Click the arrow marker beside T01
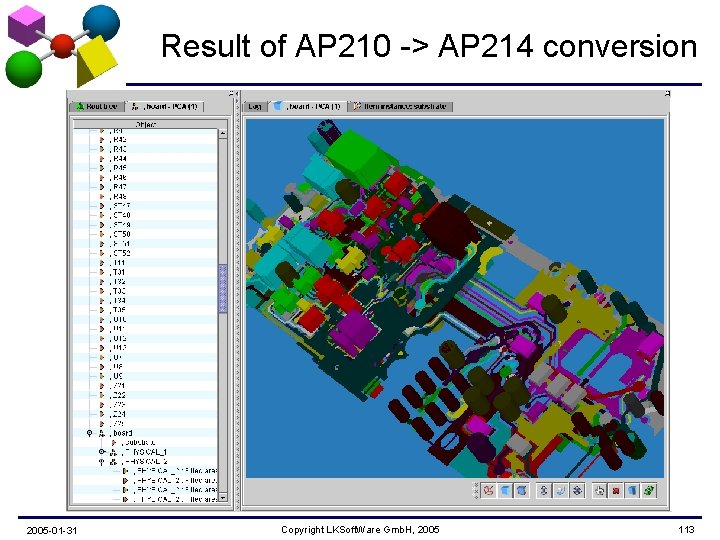Screen dimensions: 720x540 (x=102, y=272)
